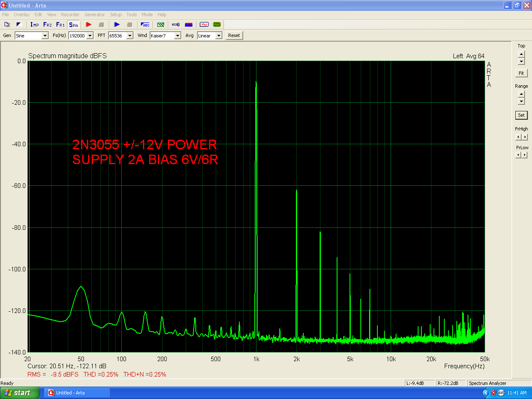Switch to FR1 single channel mode
The image size is (532, 399).
(x=60, y=25)
